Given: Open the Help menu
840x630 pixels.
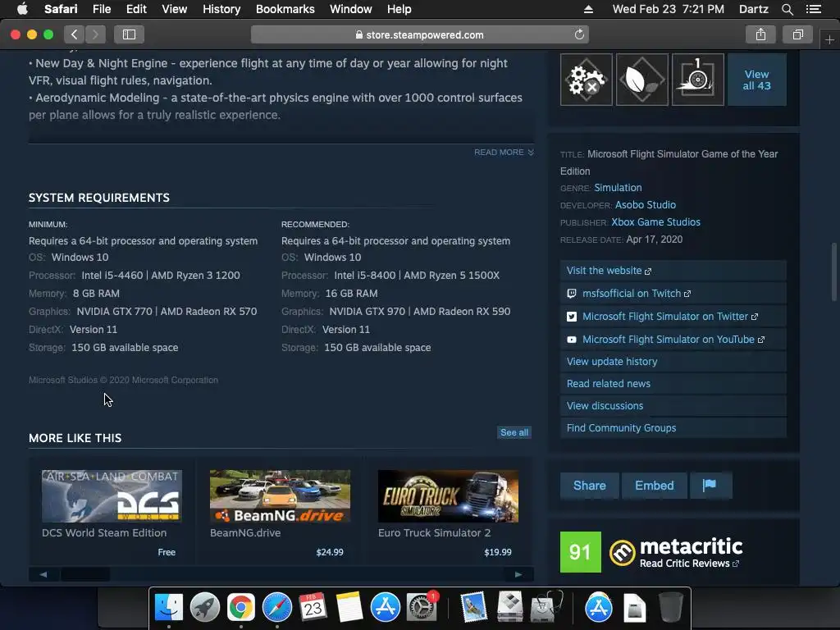Looking at the screenshot, I should (399, 9).
